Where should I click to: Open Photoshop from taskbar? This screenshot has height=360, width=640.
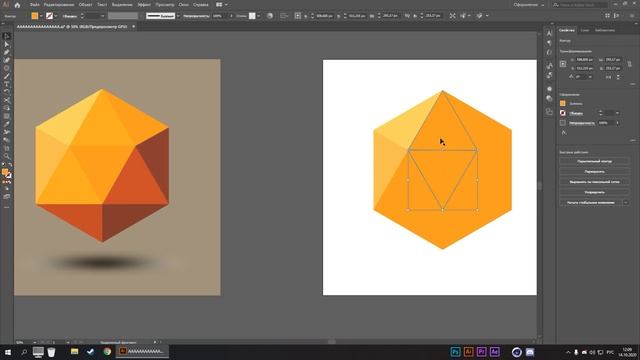[x=456, y=352]
